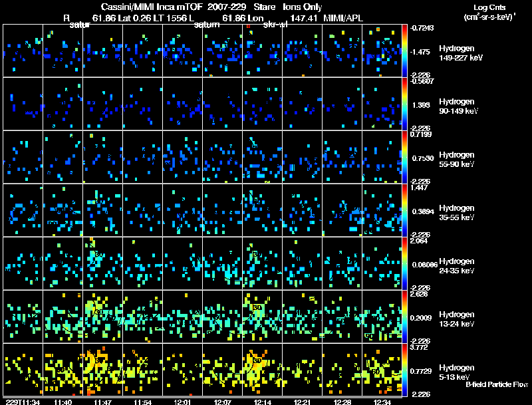Open the Hydrogen 149-227 keV panel at 11:34
Image resolution: width=532 pixels, height=405 pixels.
(23, 51)
